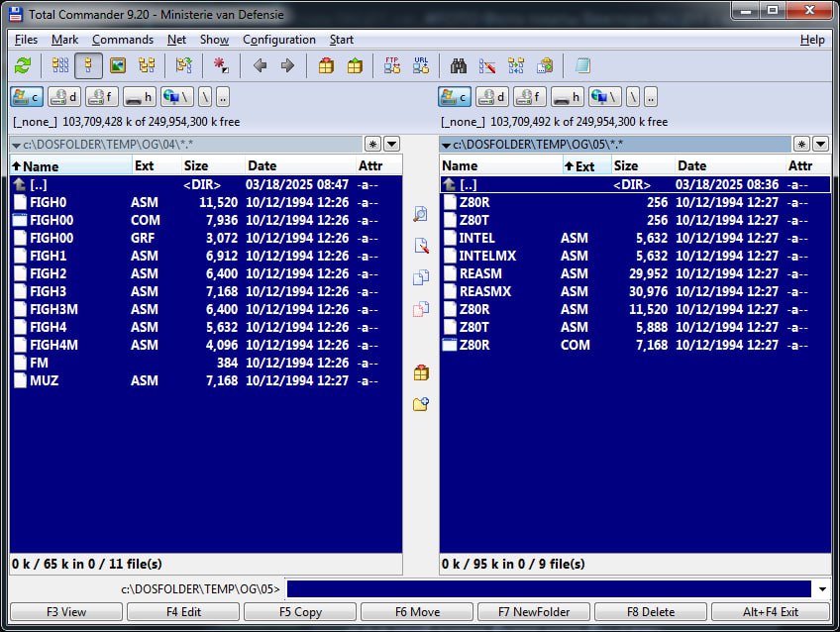Image resolution: width=840 pixels, height=632 pixels.
Task: Open the Commands menu
Action: pyautogui.click(x=123, y=40)
